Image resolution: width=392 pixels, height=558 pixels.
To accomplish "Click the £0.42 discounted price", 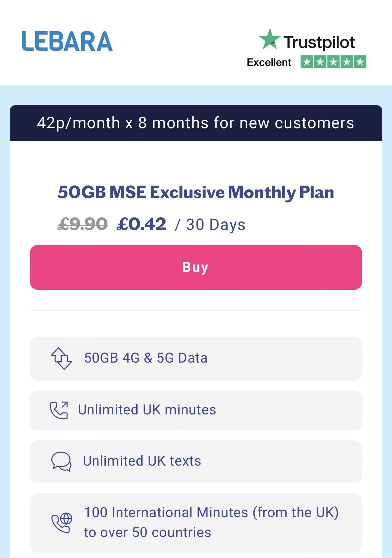I will [141, 224].
